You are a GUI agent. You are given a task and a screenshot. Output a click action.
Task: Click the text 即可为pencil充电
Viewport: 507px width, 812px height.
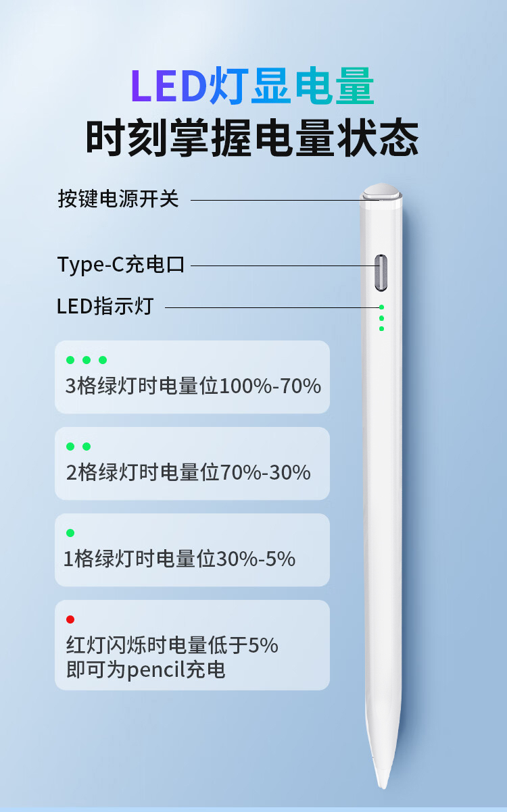[x=146, y=670]
